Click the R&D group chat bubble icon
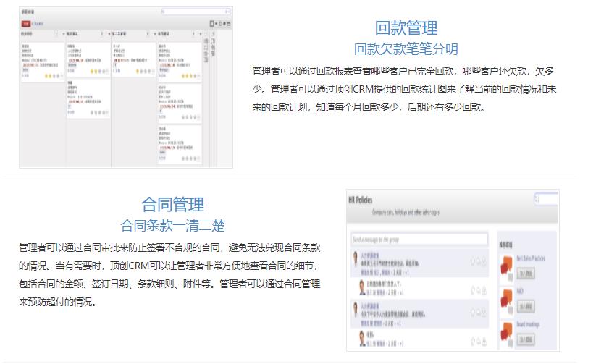Screen dimensions: 609x364 [506, 297]
